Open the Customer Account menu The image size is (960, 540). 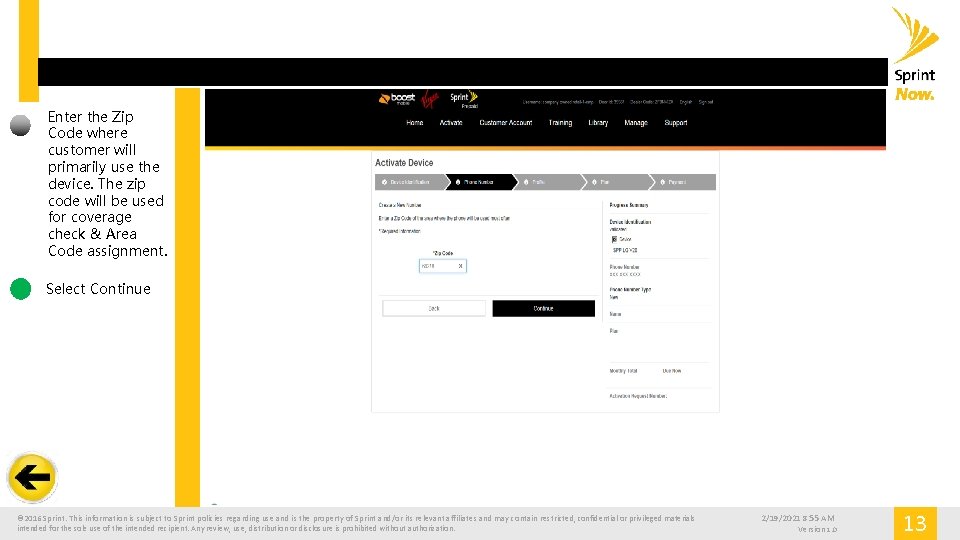pos(506,122)
